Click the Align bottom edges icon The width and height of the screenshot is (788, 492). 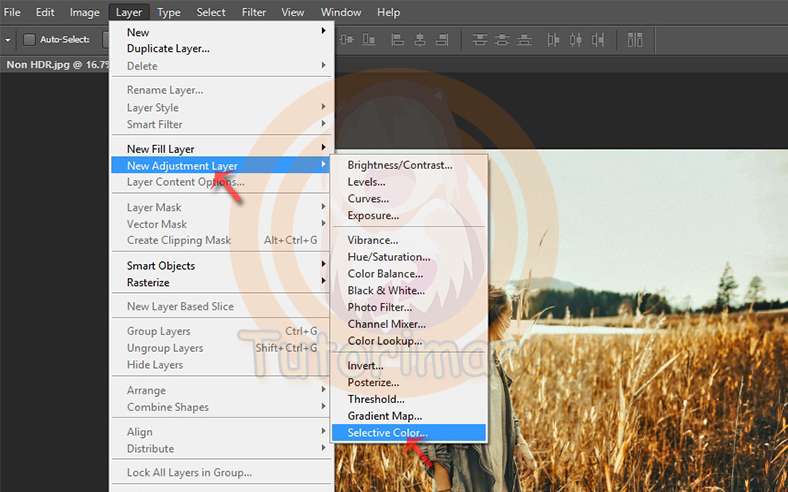[369, 39]
